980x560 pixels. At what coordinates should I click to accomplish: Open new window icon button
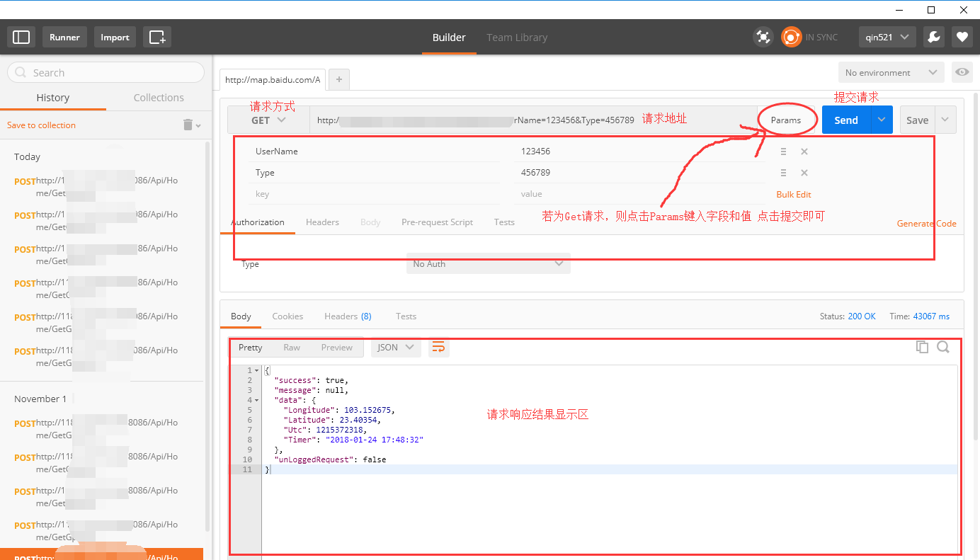point(156,37)
